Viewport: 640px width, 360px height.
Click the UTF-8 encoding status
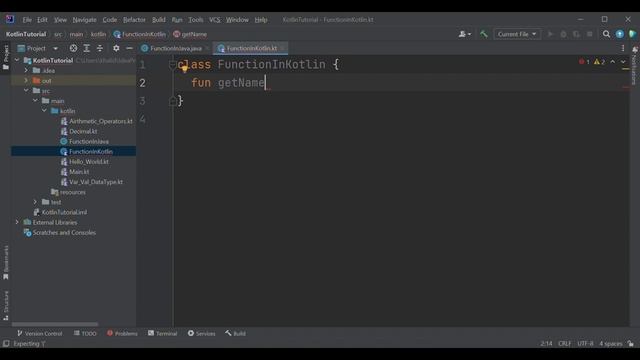pos(585,344)
